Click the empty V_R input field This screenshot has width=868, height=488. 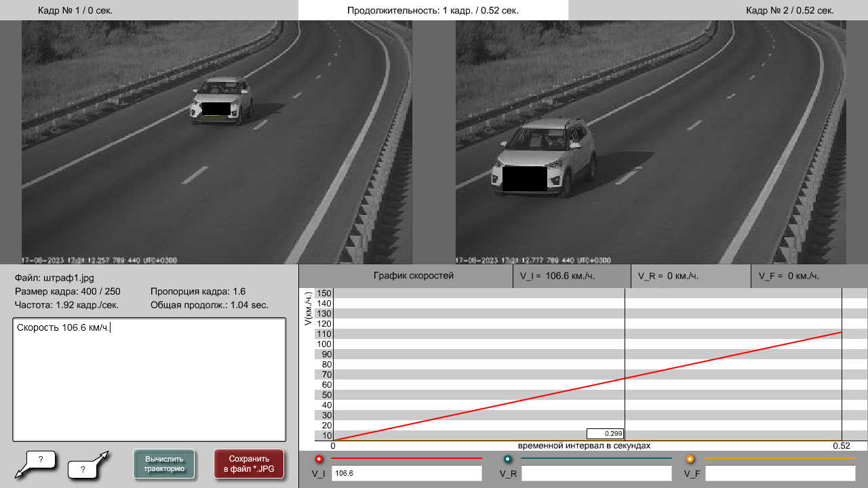click(596, 474)
